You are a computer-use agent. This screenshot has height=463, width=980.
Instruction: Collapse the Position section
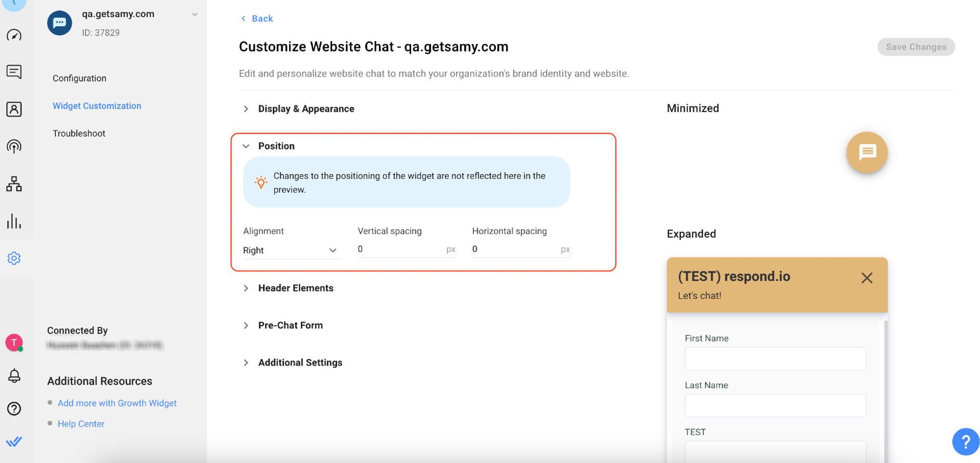click(276, 146)
